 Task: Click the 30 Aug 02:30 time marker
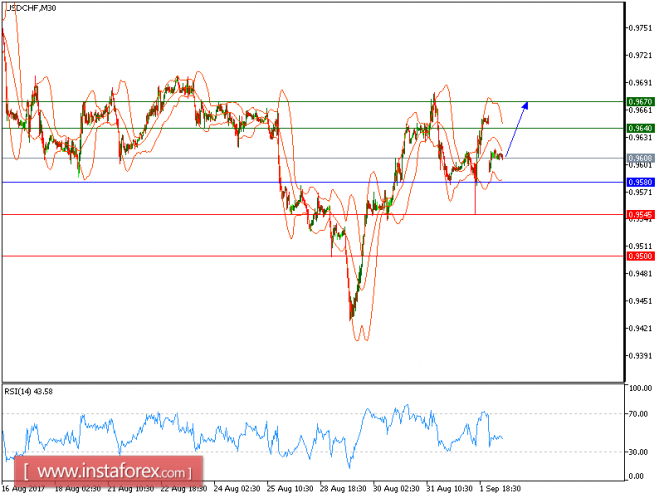(397, 489)
